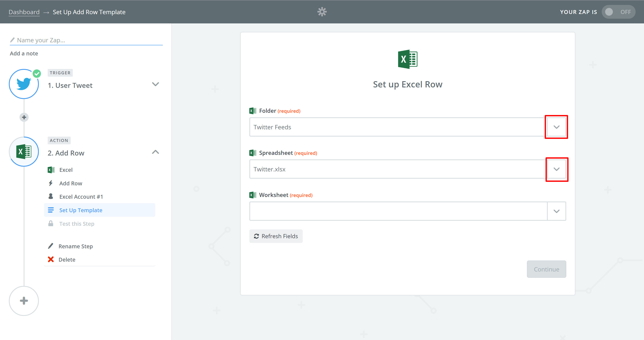Select Excel Account #1 in sidebar
This screenshot has height=340, width=644.
(81, 197)
